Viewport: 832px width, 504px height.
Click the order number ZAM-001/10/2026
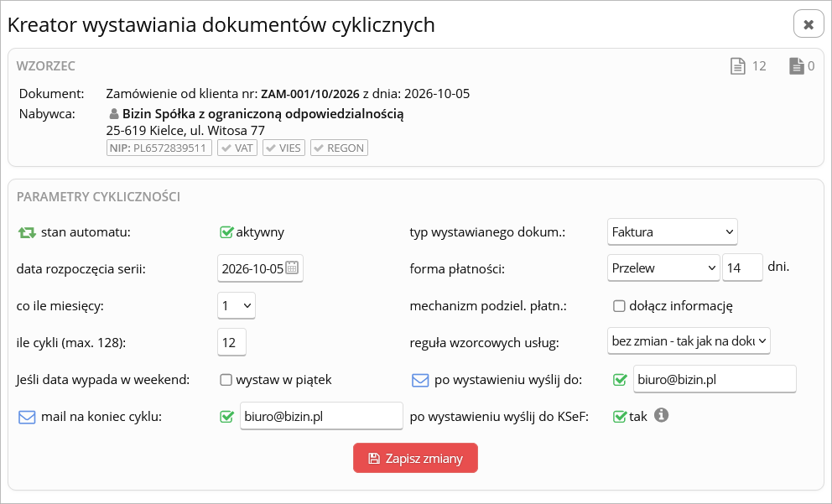(x=309, y=94)
